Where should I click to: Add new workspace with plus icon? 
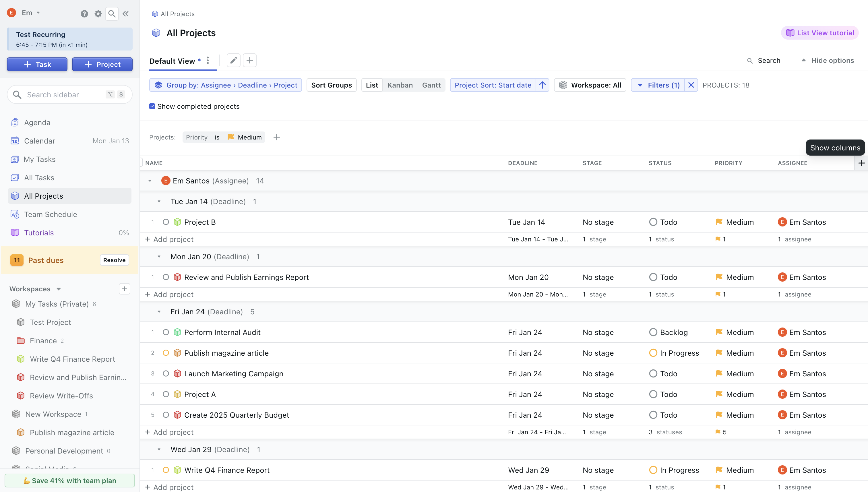124,289
